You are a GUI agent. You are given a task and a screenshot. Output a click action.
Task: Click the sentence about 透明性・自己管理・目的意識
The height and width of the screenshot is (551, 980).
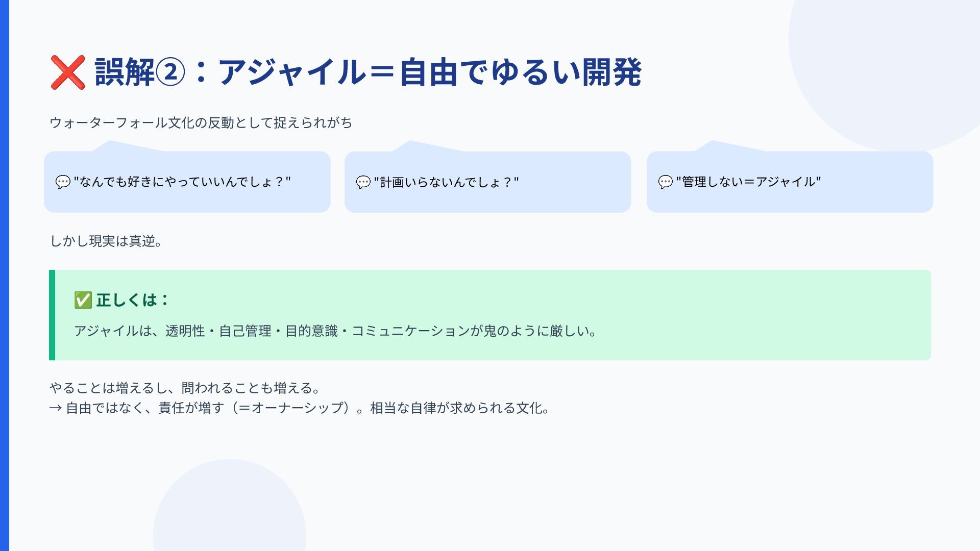pos(335,331)
